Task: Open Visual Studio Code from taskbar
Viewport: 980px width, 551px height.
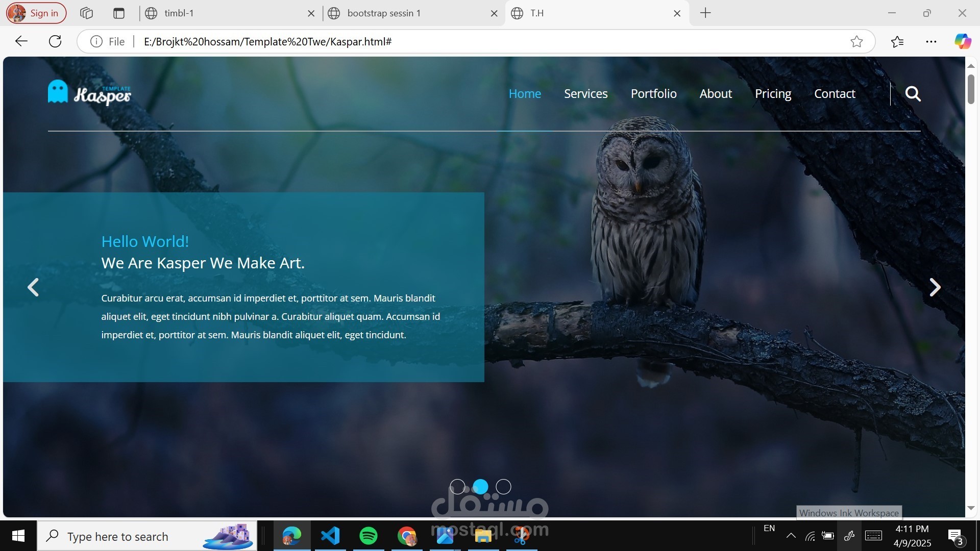Action: [330, 536]
